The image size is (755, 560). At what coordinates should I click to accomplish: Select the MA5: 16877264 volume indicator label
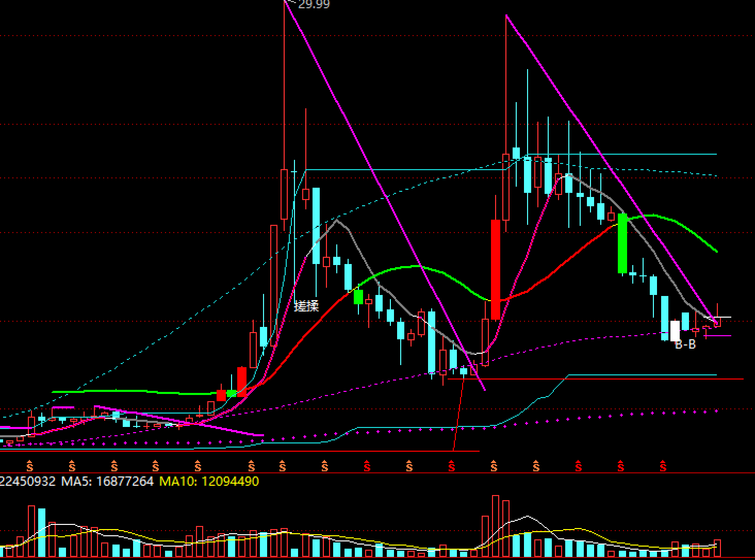tap(107, 482)
